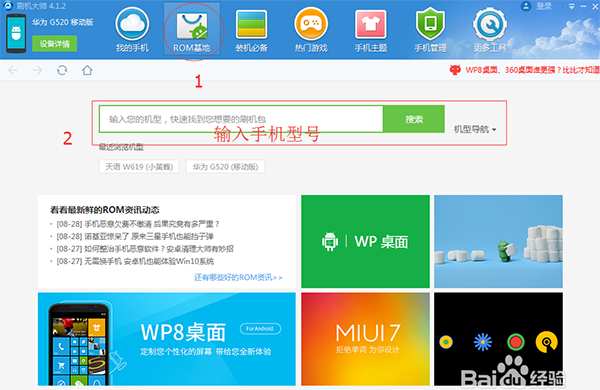Image resolution: width=600 pixels, height=390 pixels.
Task: Click 看看最新鲜的ROM资讯动态 heading
Action: (104, 210)
